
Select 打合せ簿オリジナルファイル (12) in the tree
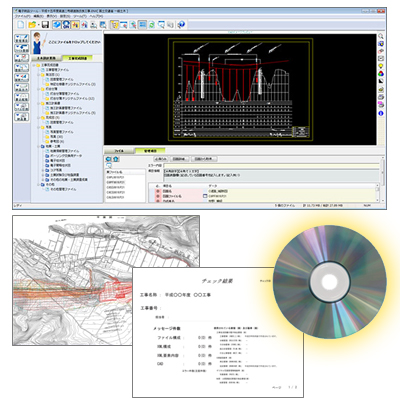tap(72, 99)
